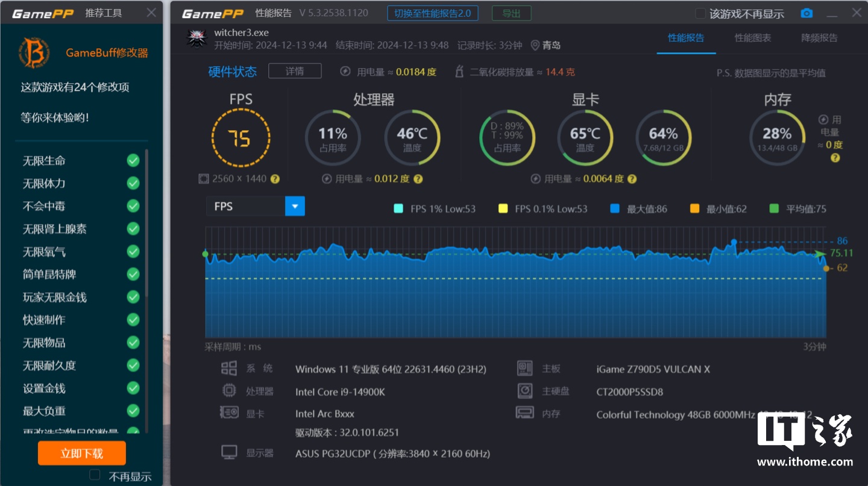Open the FPS metric dropdown arrow

295,206
